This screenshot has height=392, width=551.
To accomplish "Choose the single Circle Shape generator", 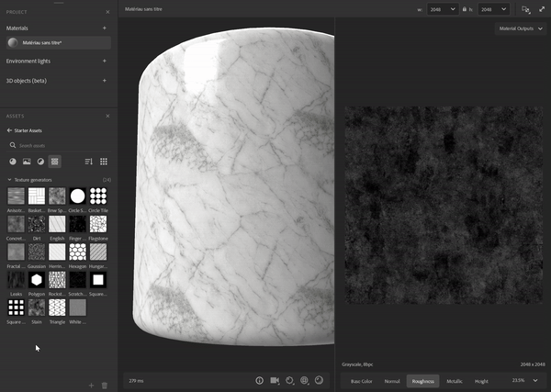I will (78, 196).
